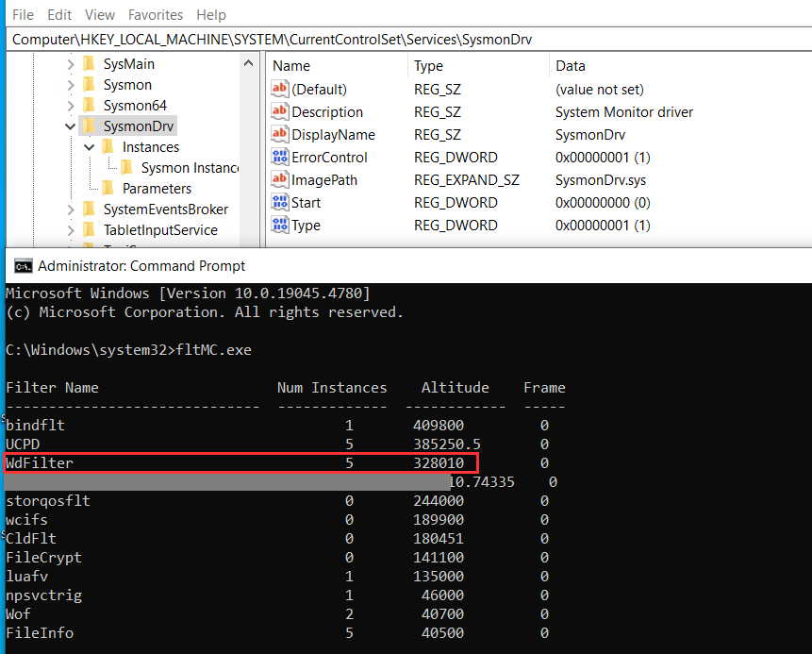Click the DWORD icon beside the ErrorControl value
Image resolution: width=812 pixels, height=654 pixels.
point(280,158)
